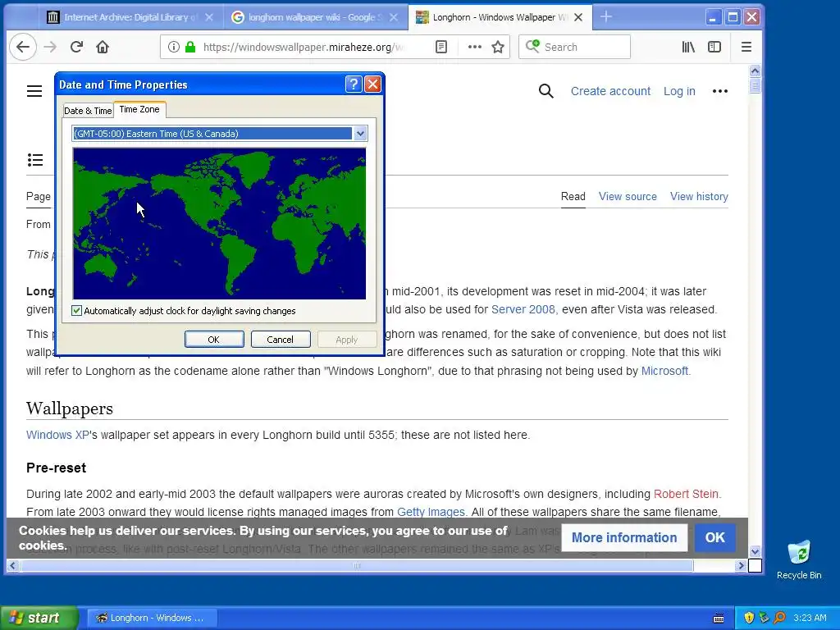840x630 pixels.
Task: Follow the Microsoft link
Action: (664, 371)
